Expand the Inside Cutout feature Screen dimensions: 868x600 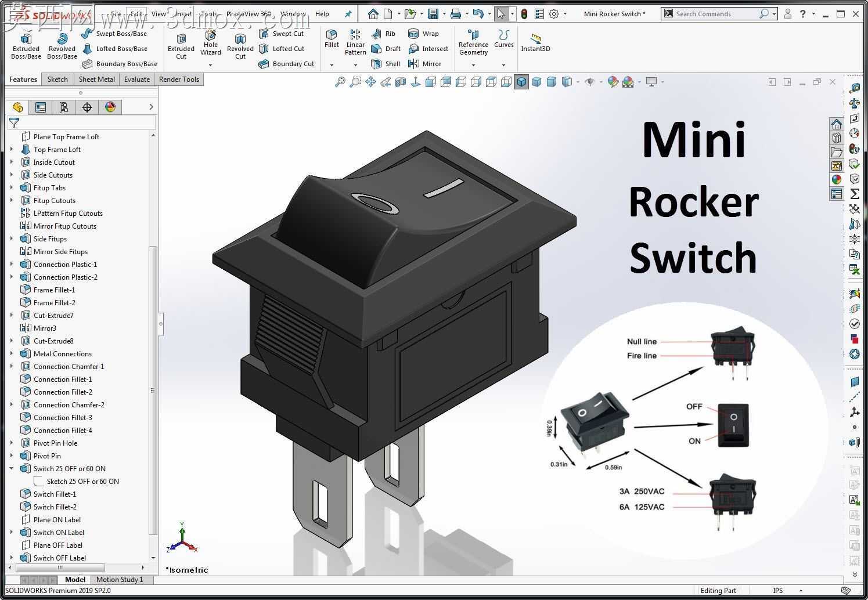(12, 162)
